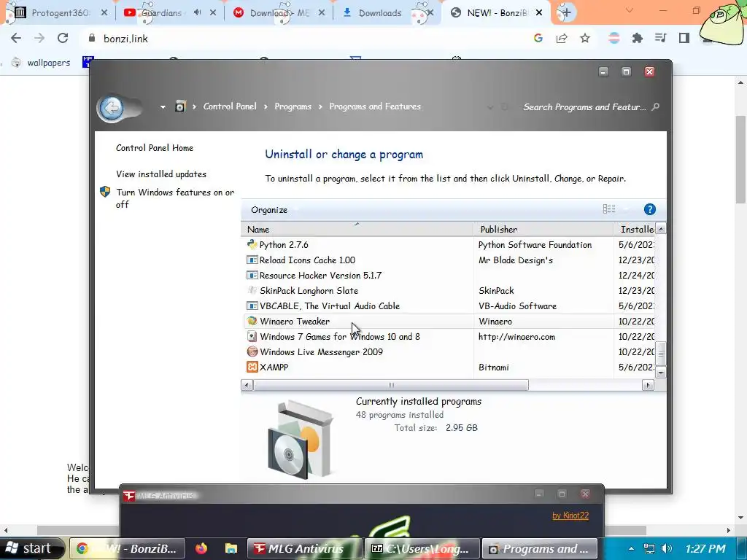
Task: Open the blue help question mark icon
Action: coord(649,209)
